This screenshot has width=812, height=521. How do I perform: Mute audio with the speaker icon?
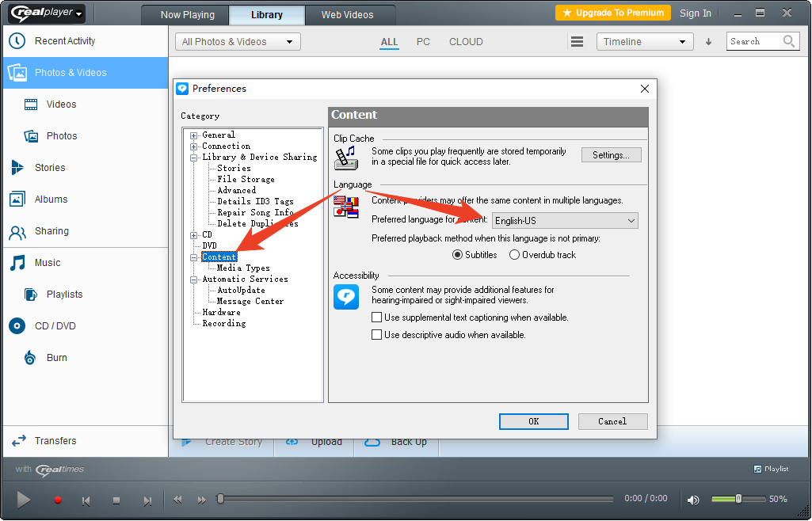tap(693, 500)
